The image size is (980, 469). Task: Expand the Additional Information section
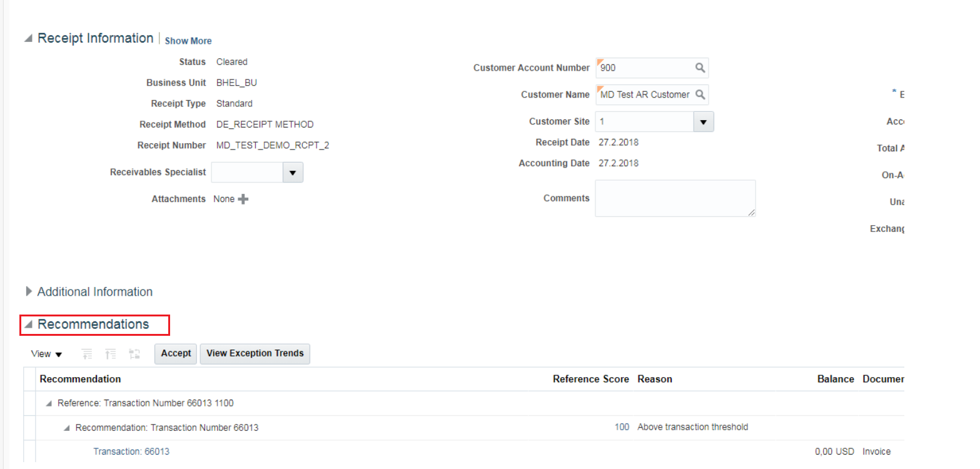tap(29, 291)
